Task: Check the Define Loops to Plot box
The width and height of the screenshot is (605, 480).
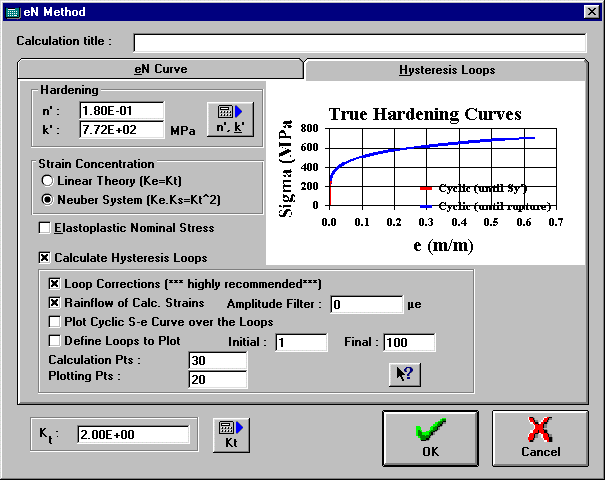Action: tap(55, 341)
